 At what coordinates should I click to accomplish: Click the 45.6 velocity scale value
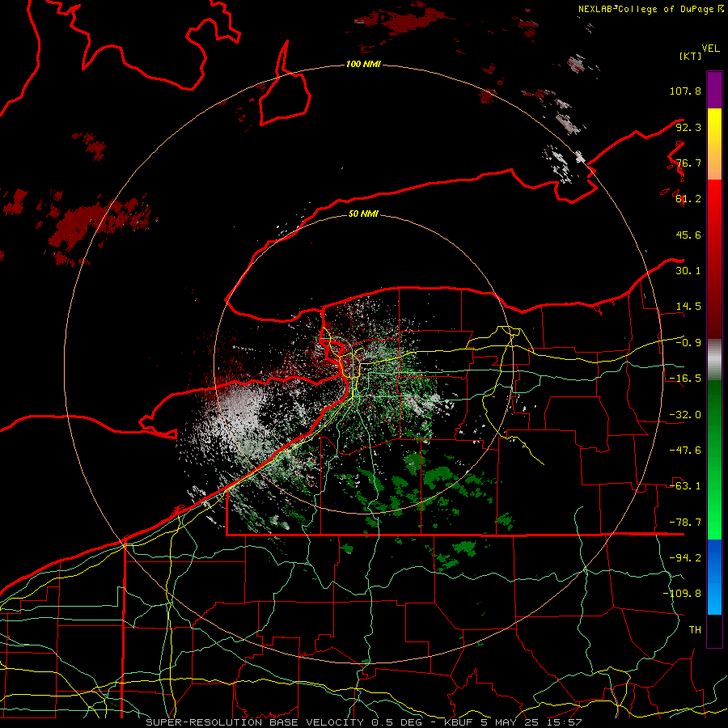pyautogui.click(x=688, y=235)
